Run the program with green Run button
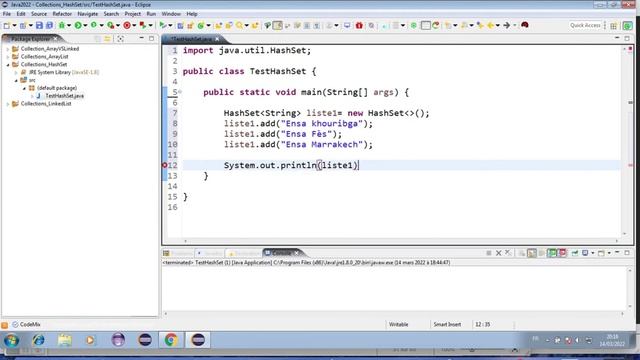This screenshot has height=360, width=640. click(78, 25)
